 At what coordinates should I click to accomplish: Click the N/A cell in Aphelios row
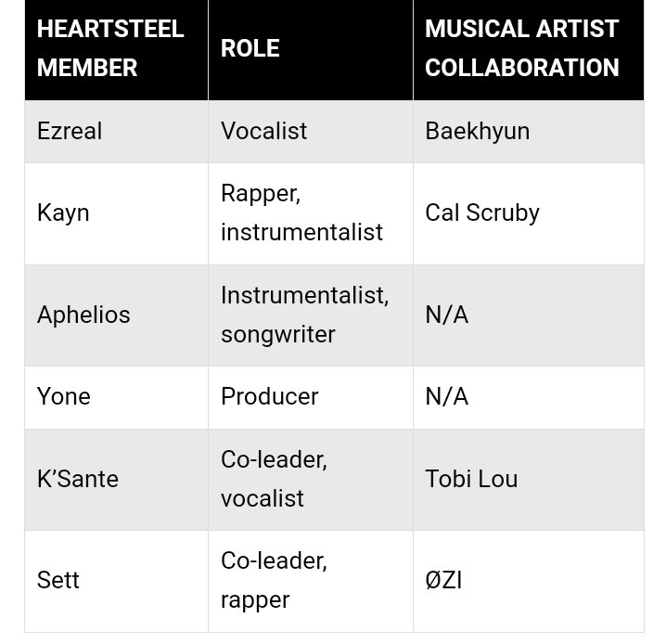pos(446,315)
